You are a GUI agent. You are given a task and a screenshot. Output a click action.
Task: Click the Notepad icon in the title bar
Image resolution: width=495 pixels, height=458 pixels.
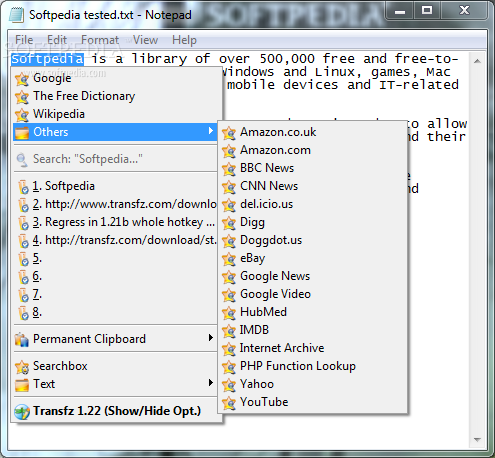tap(16, 15)
